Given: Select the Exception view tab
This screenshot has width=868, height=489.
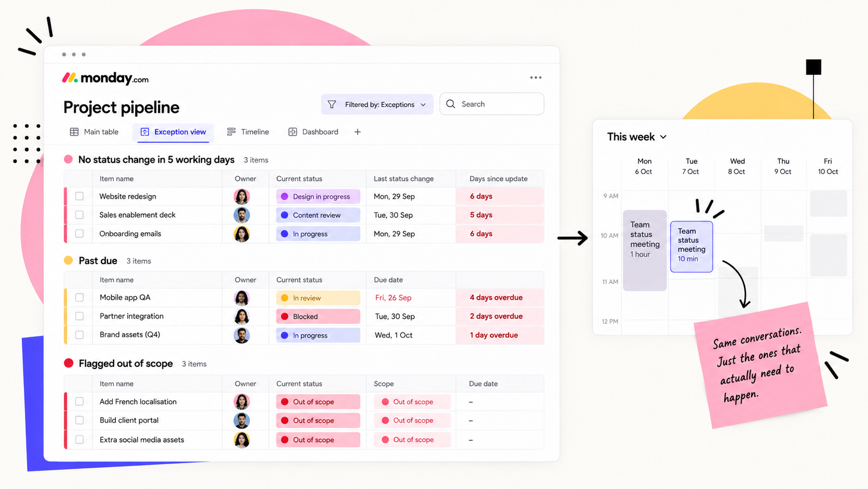Looking at the screenshot, I should (173, 132).
